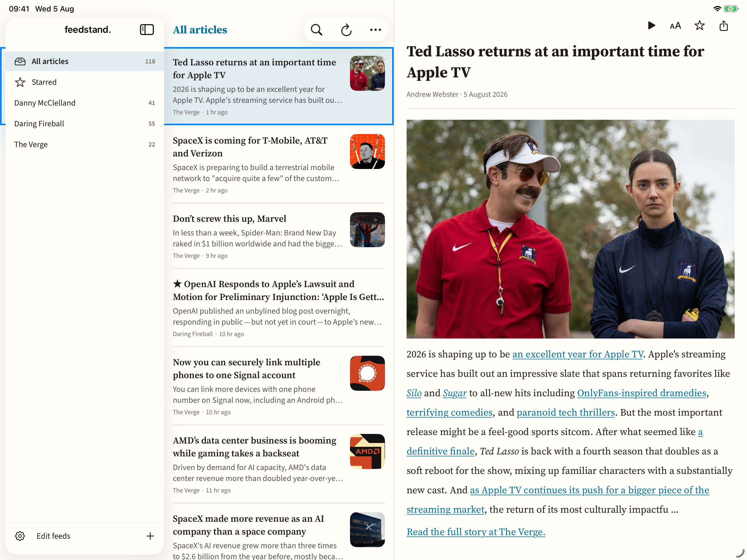
Task: Follow the OnlyFans-inspired dramedies link
Action: (x=642, y=393)
